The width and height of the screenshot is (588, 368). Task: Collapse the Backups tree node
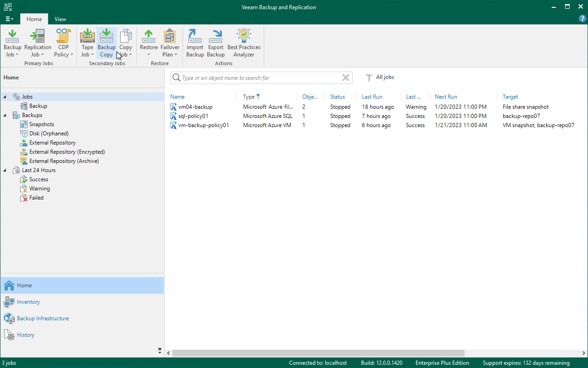coord(5,115)
